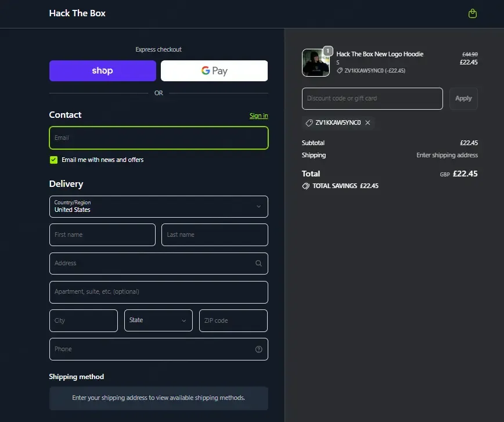504x422 pixels.
Task: Choose Google Pay express checkout
Action: click(214, 71)
